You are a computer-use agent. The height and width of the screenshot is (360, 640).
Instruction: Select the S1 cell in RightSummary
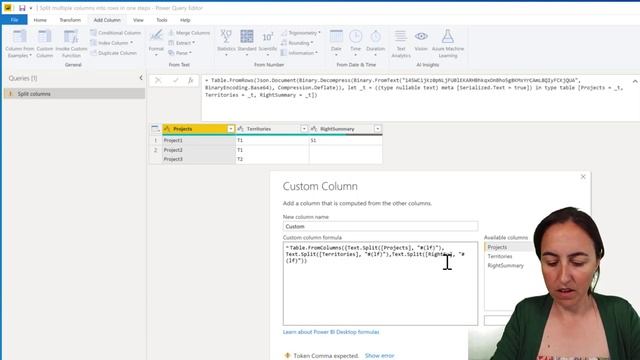pyautogui.click(x=346, y=140)
